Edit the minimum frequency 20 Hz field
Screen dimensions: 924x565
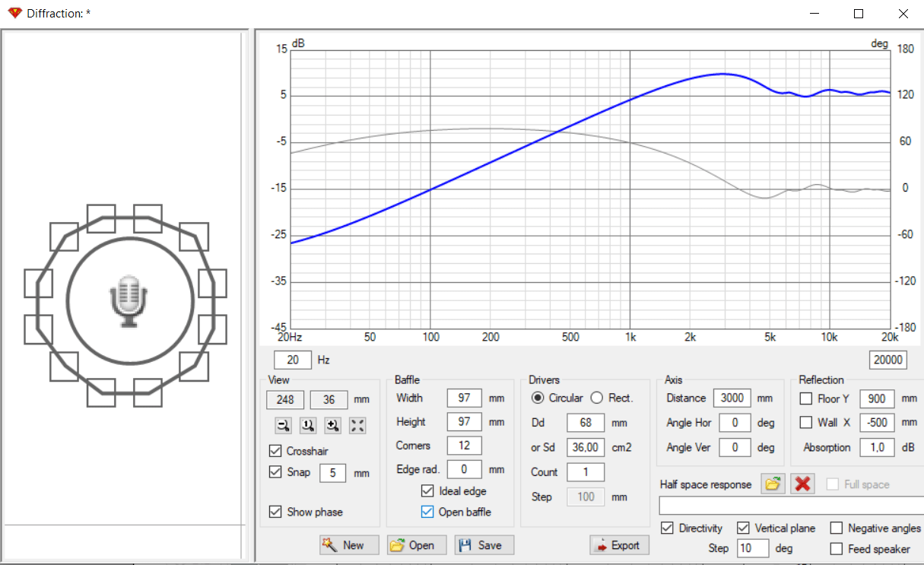pos(293,360)
